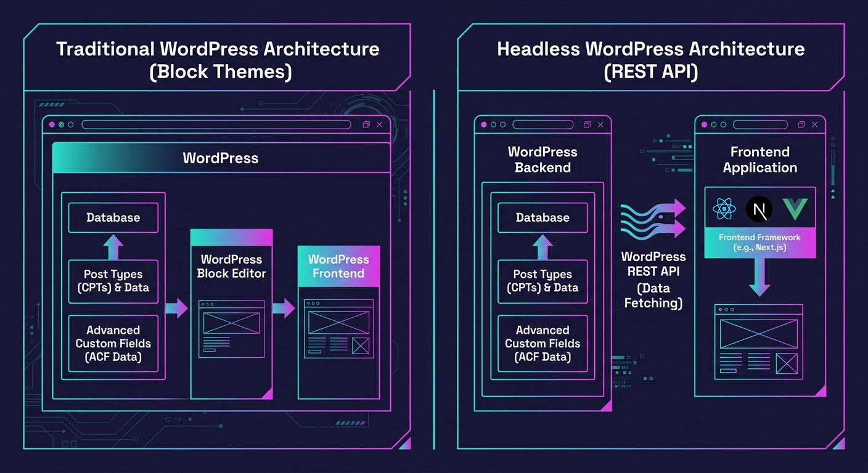The width and height of the screenshot is (868, 473).
Task: Click the React atom logo icon
Action: click(x=723, y=210)
